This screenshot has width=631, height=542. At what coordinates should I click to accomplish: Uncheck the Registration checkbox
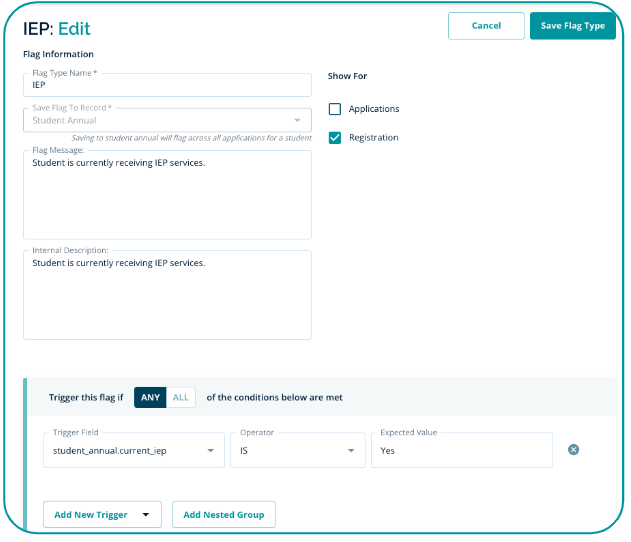coord(335,138)
